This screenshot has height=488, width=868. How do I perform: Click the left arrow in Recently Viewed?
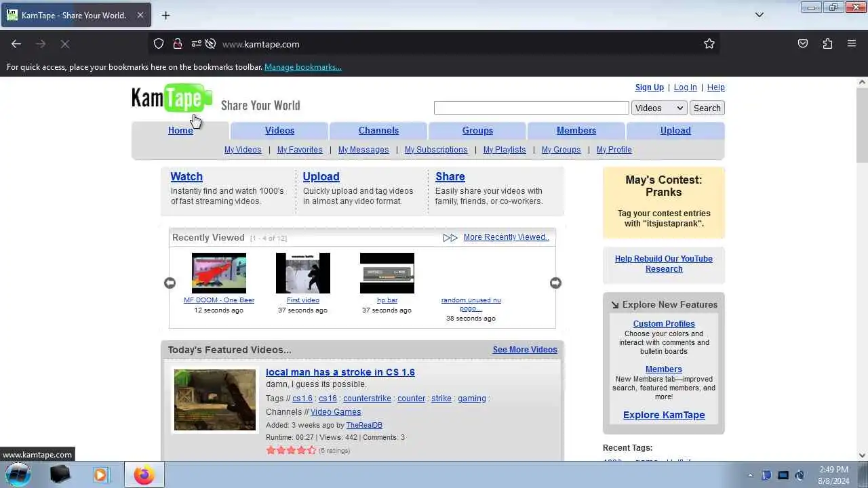[x=170, y=283]
